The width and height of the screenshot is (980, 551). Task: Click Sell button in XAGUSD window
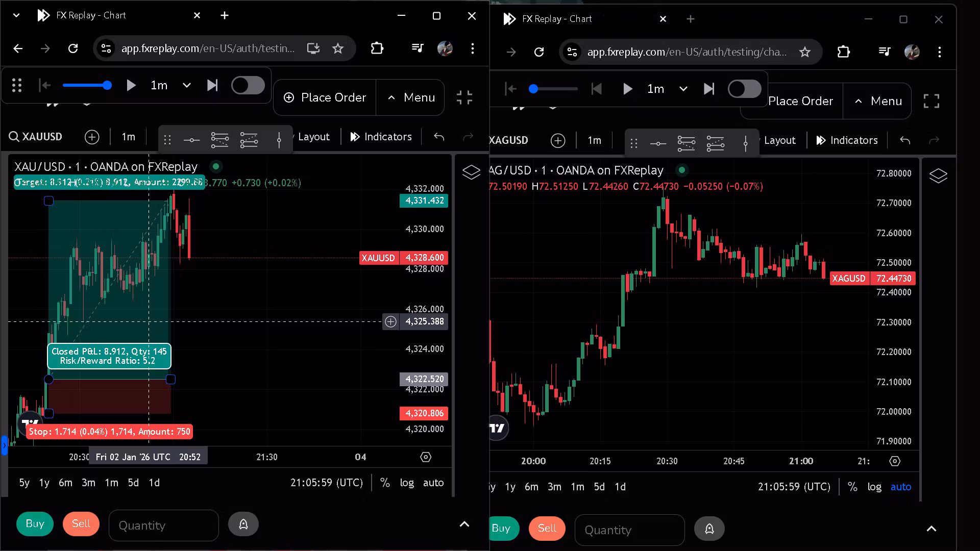(x=547, y=528)
